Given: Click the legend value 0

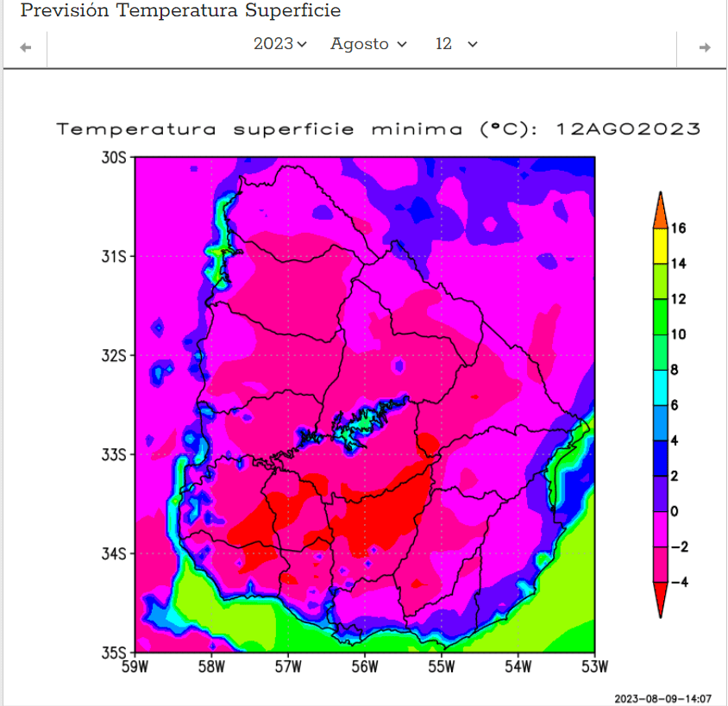Looking at the screenshot, I should (x=675, y=512).
